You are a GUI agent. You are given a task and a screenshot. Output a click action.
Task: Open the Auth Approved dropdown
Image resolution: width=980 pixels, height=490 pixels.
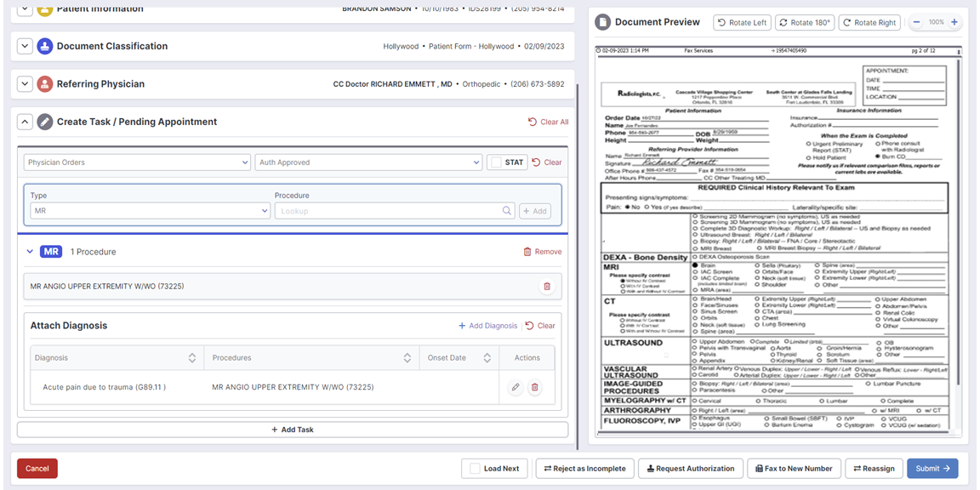coord(367,162)
